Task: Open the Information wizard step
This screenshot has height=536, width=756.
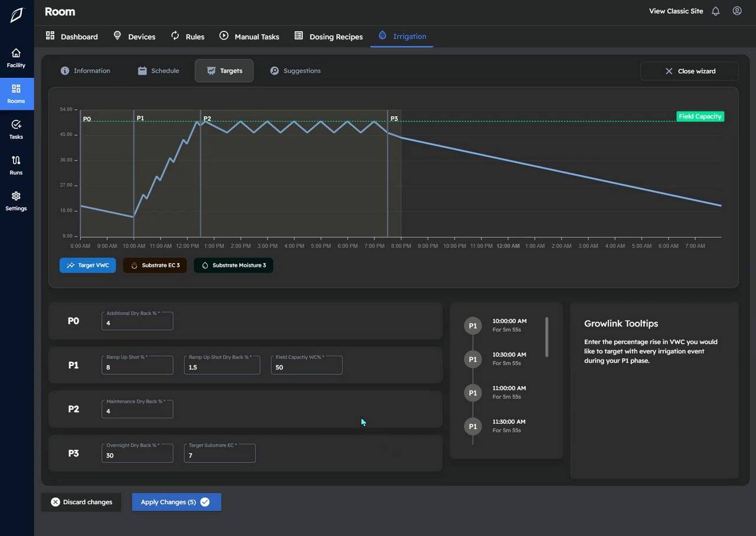Action: click(86, 71)
